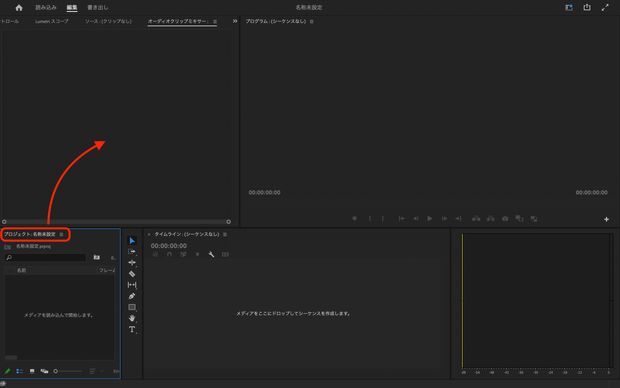The width and height of the screenshot is (620, 388).
Task: Add marker in program monitor
Action: [x=355, y=219]
